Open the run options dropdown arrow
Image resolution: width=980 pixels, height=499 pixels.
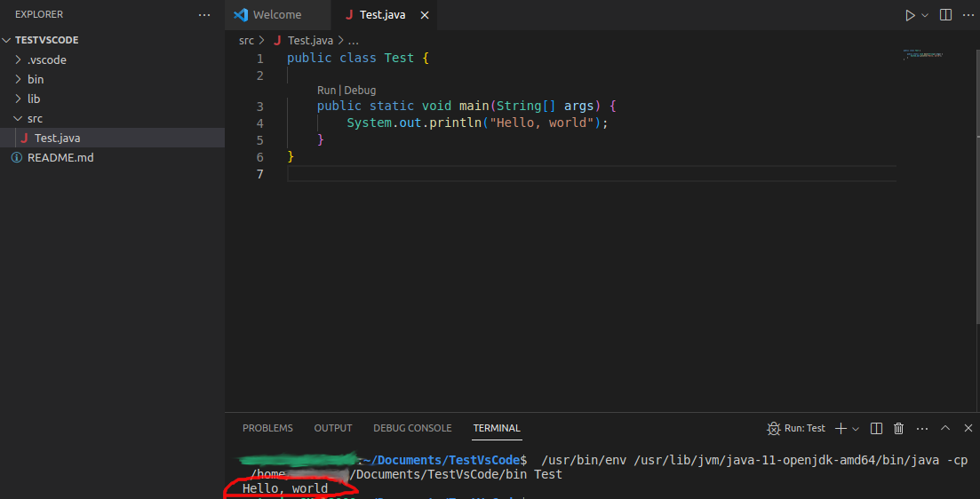pyautogui.click(x=925, y=15)
